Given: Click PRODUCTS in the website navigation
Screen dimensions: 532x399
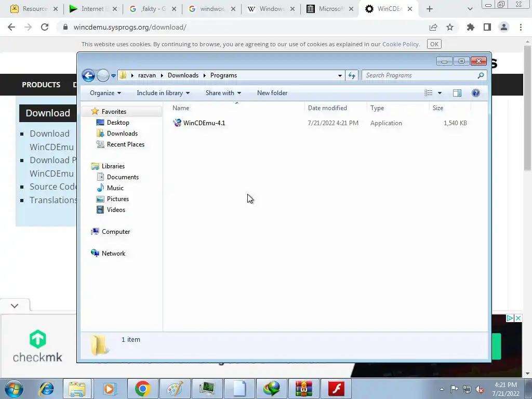Looking at the screenshot, I should [41, 85].
